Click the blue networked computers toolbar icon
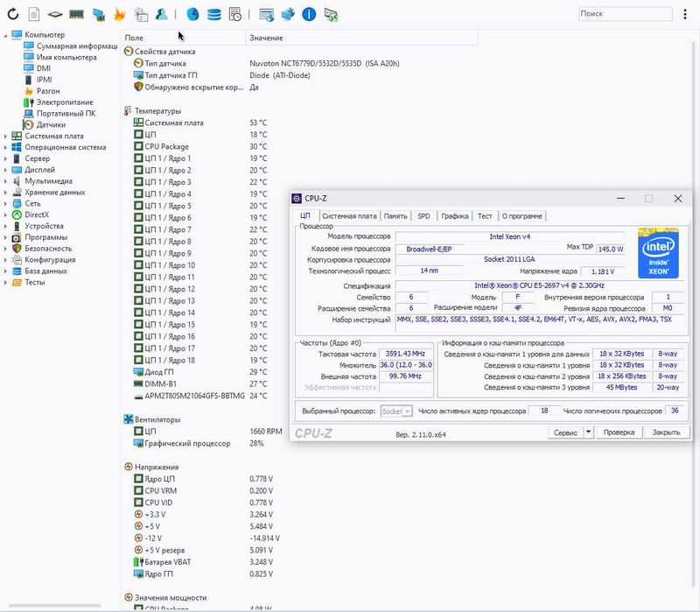The height and width of the screenshot is (612, 700). (x=288, y=14)
